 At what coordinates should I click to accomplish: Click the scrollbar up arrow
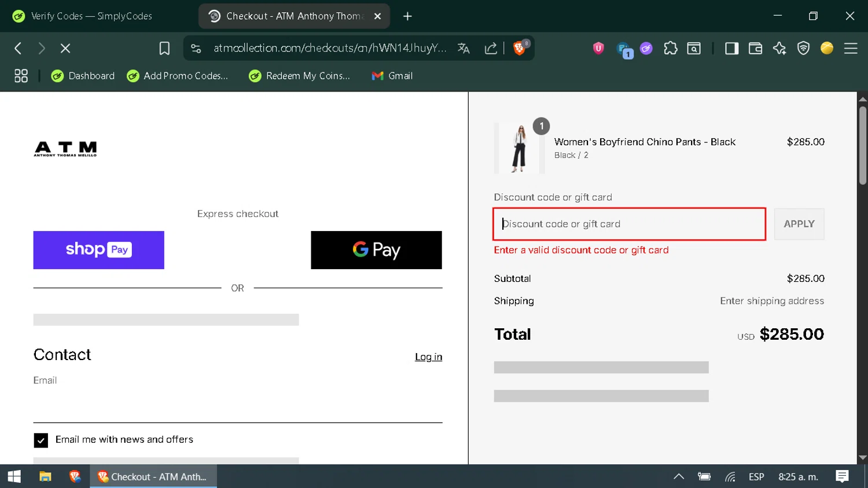(863, 98)
